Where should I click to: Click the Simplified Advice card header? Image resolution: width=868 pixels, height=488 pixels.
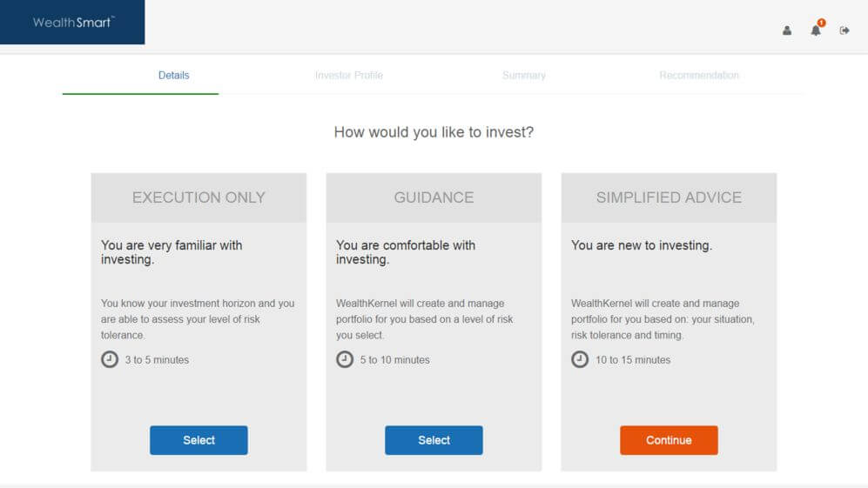pos(669,197)
